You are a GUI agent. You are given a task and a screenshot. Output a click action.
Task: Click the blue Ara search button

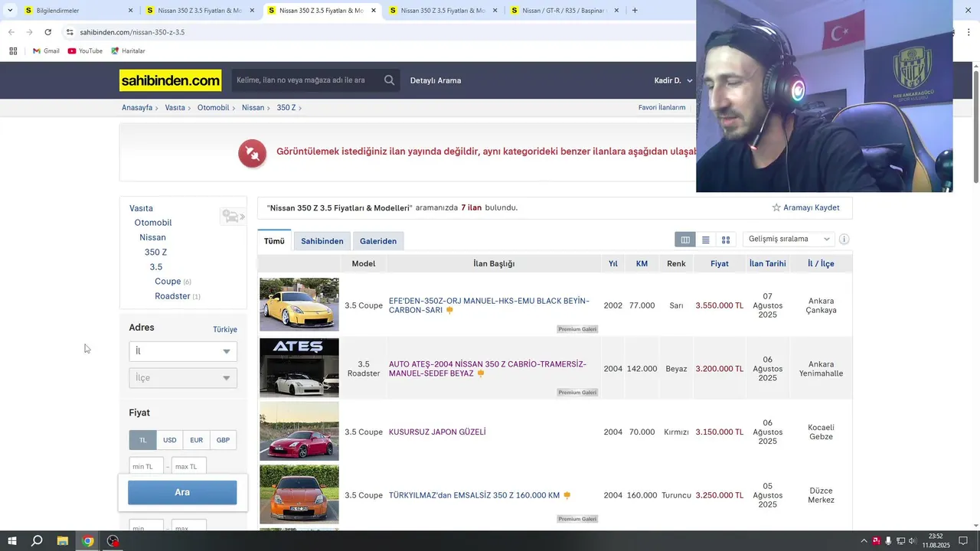(x=182, y=492)
